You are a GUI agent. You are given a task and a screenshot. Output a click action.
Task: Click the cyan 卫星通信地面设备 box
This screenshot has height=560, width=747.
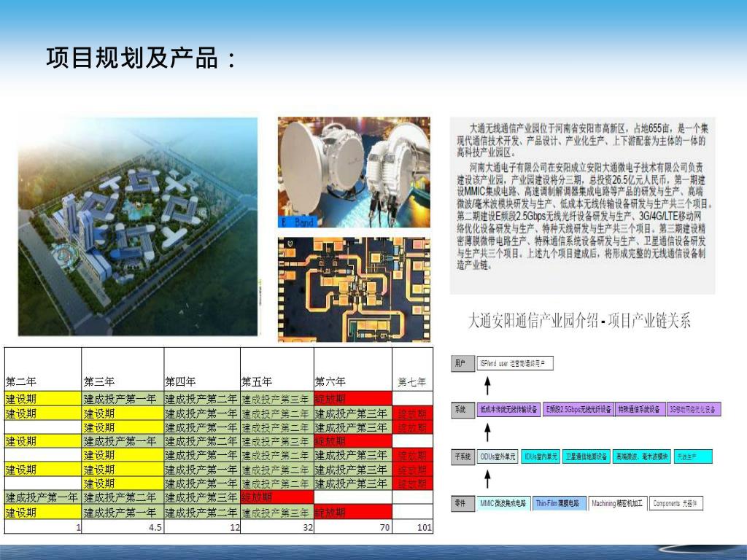(x=586, y=456)
